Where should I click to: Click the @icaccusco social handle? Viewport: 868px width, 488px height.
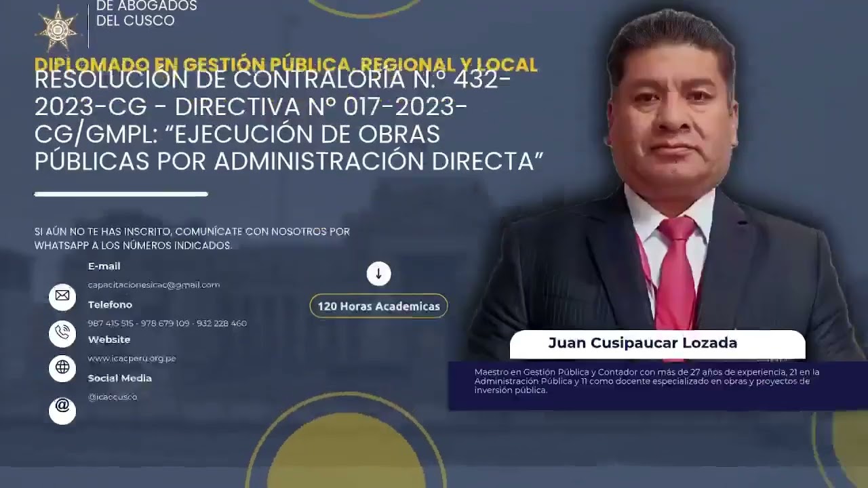click(113, 397)
